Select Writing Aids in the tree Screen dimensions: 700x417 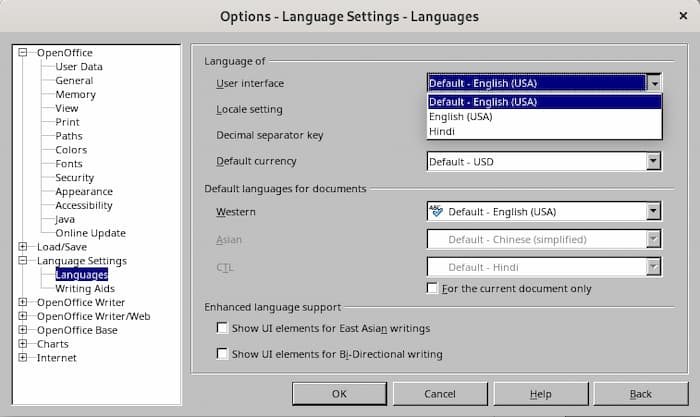85,289
